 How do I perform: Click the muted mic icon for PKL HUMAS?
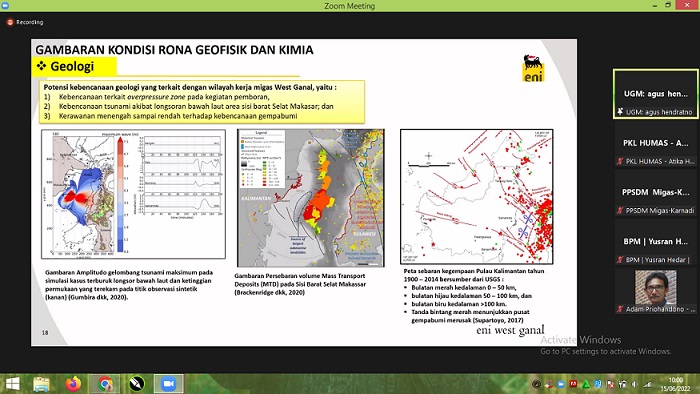(x=620, y=161)
